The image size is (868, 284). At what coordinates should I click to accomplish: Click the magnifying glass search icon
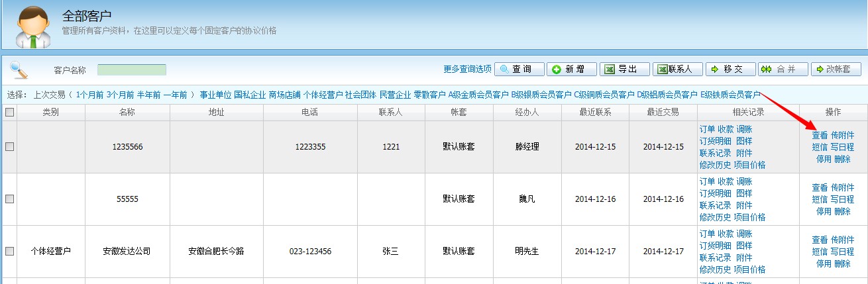point(19,70)
